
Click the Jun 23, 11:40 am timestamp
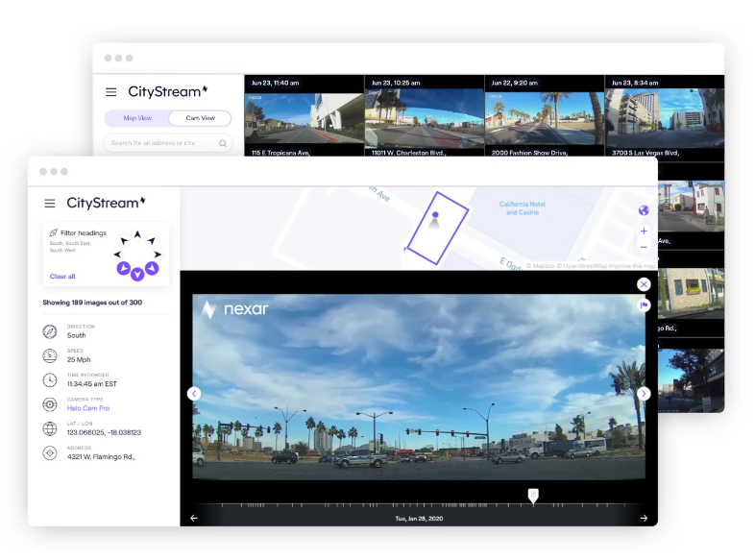point(275,83)
